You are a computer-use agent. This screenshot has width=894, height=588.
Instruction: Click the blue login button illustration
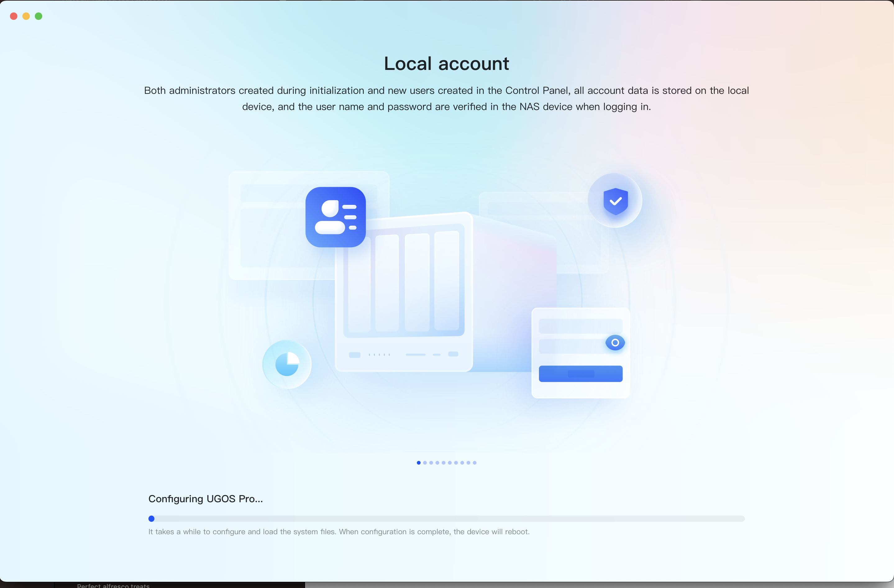tap(581, 374)
